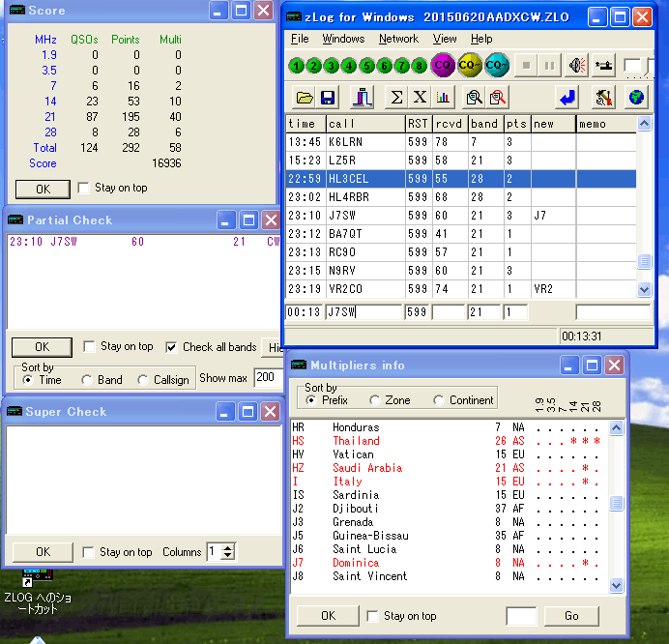Image resolution: width=669 pixels, height=644 pixels.
Task: Click the pause CW playback button
Action: pos(549,66)
